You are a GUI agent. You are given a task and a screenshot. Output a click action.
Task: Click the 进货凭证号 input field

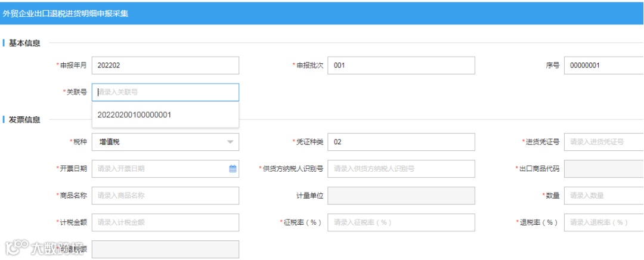coord(604,142)
